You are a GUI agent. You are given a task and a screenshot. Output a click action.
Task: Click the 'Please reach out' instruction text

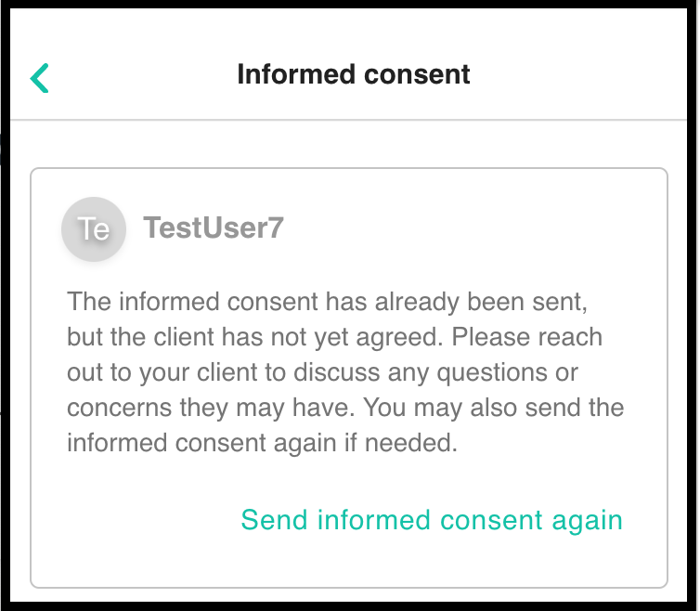526,337
